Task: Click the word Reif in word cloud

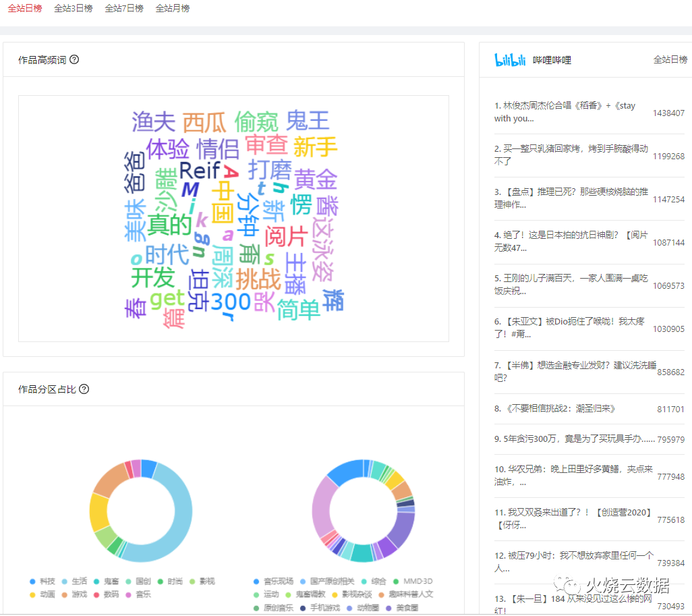Action: (x=200, y=170)
